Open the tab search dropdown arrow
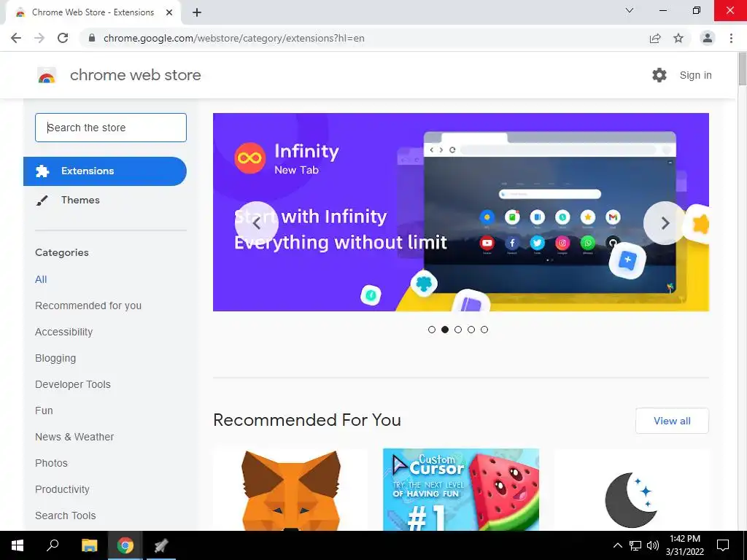 pos(630,10)
